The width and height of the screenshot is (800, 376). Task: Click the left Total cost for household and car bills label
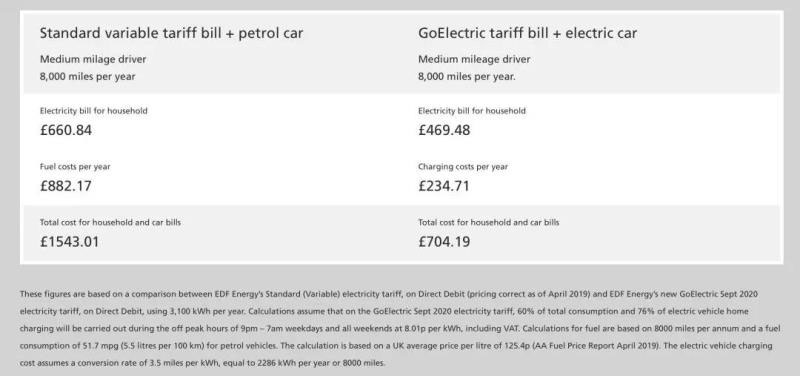point(110,222)
